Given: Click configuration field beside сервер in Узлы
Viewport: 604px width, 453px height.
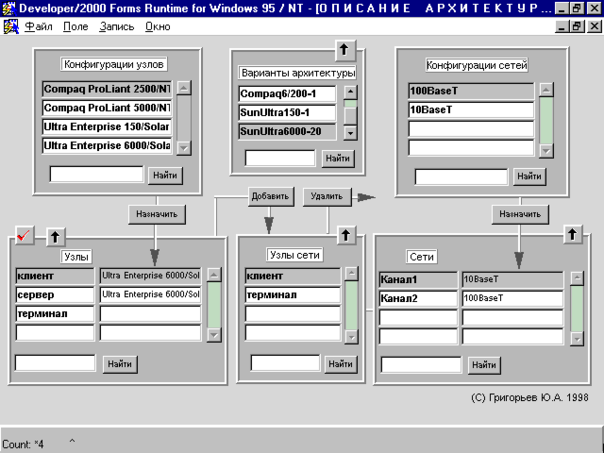Looking at the screenshot, I should pos(150,295).
